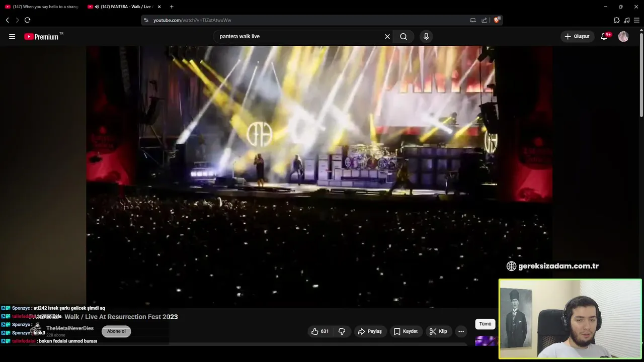
Task: Open Brave Shields lion icon
Action: [497, 20]
